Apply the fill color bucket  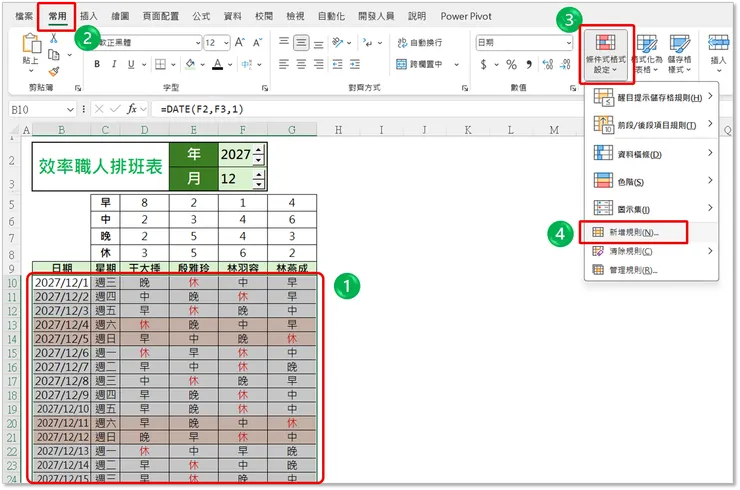(190, 64)
